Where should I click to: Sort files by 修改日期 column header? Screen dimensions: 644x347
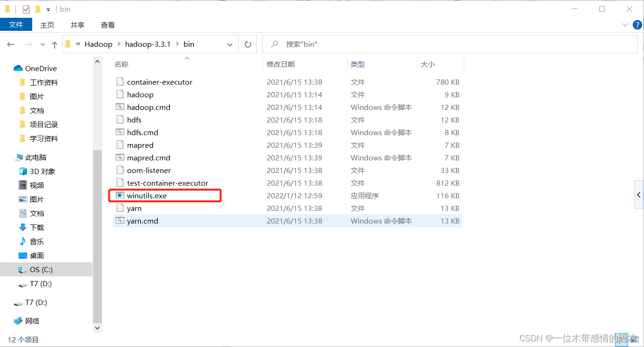[x=281, y=64]
